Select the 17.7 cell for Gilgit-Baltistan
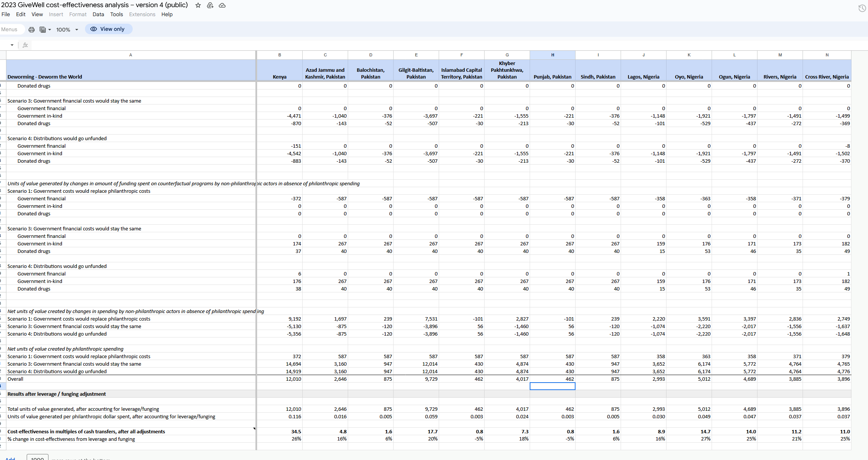The image size is (868, 460). coord(416,431)
